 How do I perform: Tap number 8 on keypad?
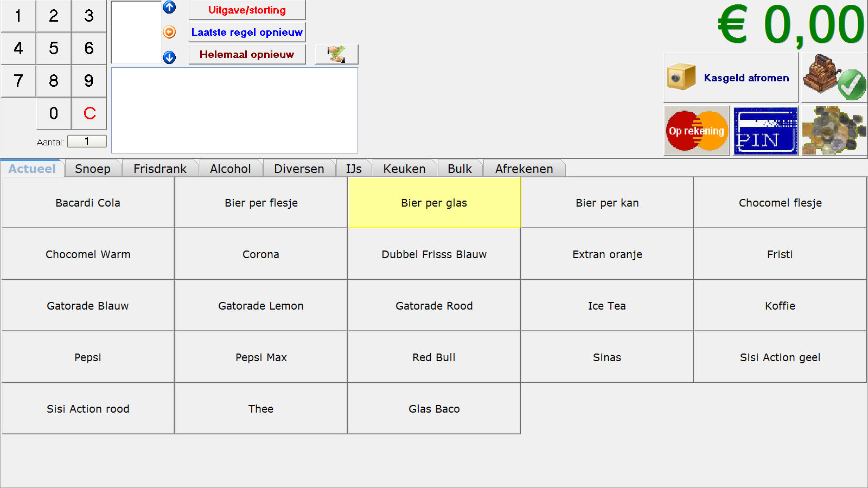[x=54, y=81]
